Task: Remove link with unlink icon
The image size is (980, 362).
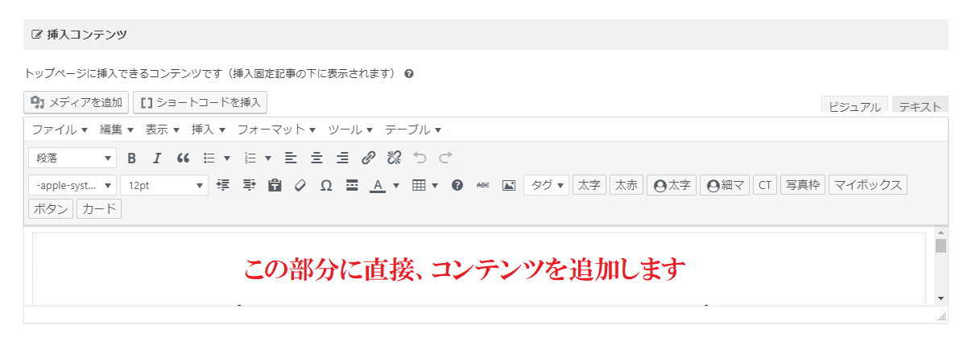Action: 394,158
